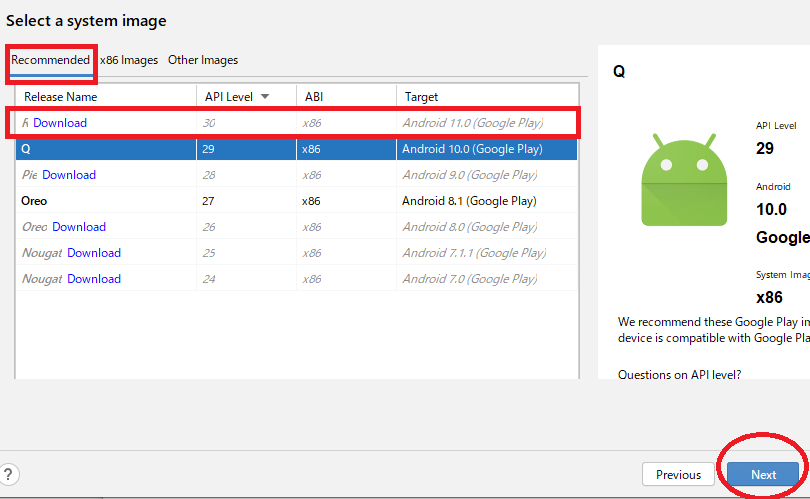Click the Android 7.1.1 (Google Play) cell
The width and height of the screenshot is (810, 499).
point(474,253)
